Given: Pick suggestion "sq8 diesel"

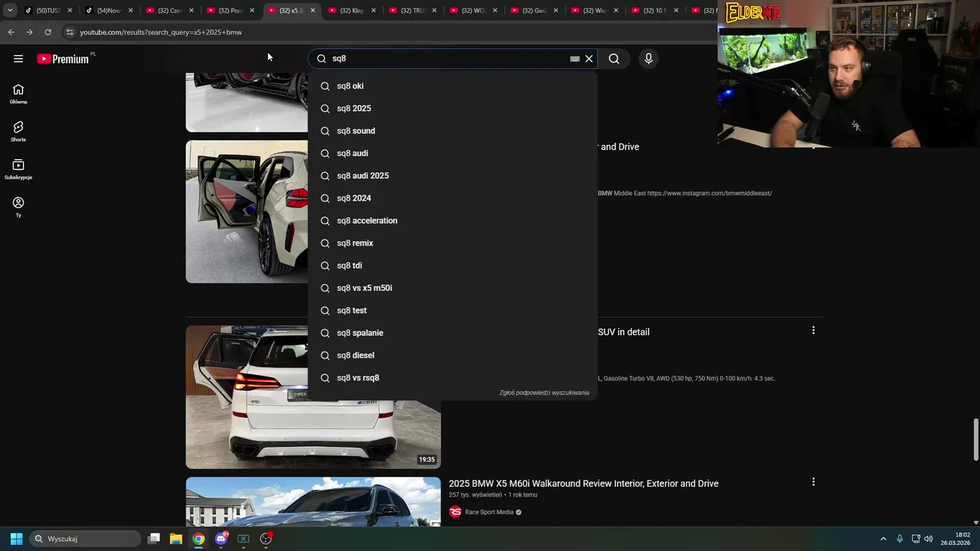Looking at the screenshot, I should click(x=452, y=355).
